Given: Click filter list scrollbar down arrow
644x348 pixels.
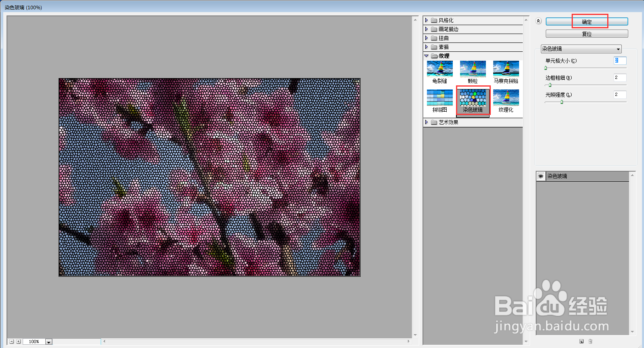Looking at the screenshot, I should point(526,342).
